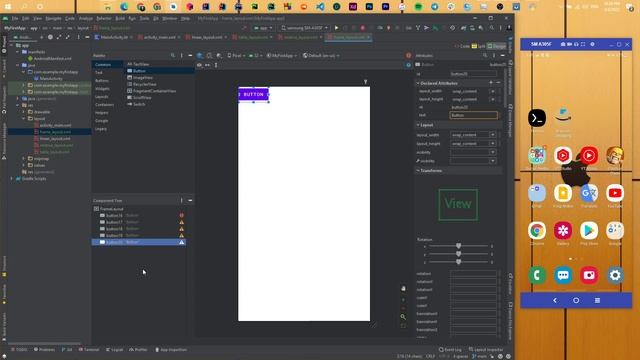
Task: Switch editor to Split view mode
Action: tap(479, 46)
